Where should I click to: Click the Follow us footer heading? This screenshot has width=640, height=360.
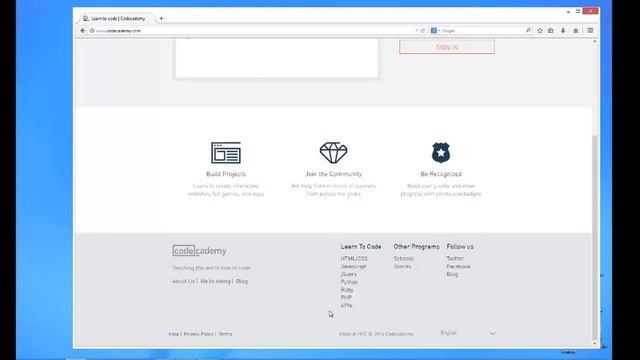460,247
